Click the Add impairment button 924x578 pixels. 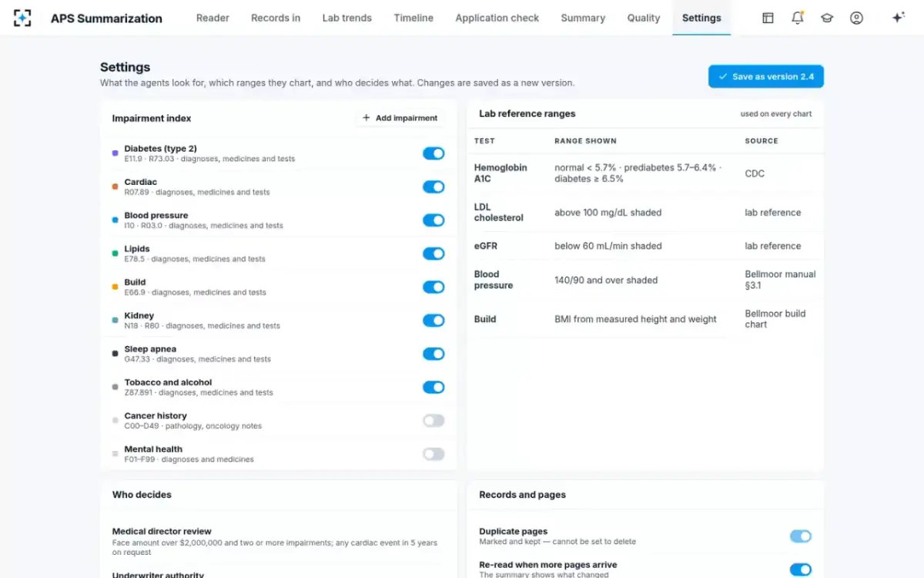[400, 118]
